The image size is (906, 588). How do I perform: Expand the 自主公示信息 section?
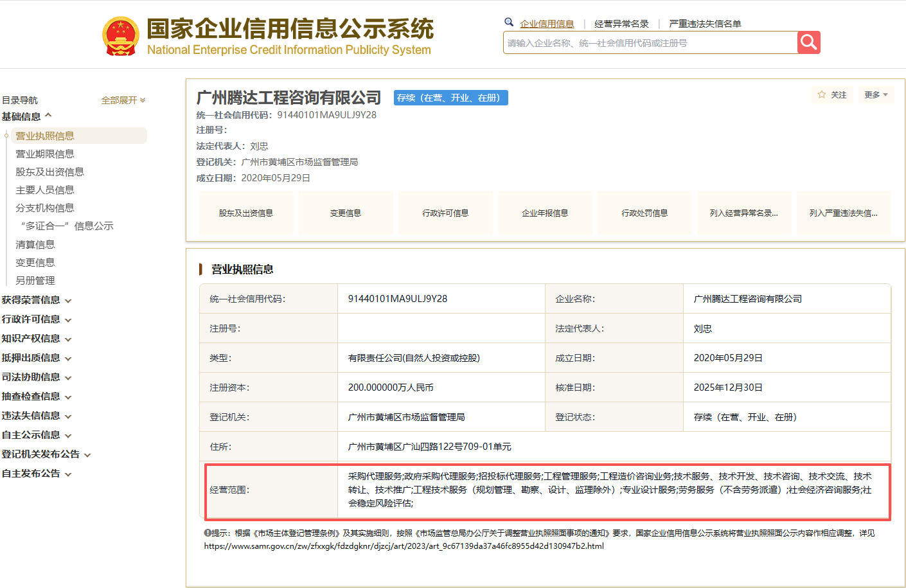(37, 435)
